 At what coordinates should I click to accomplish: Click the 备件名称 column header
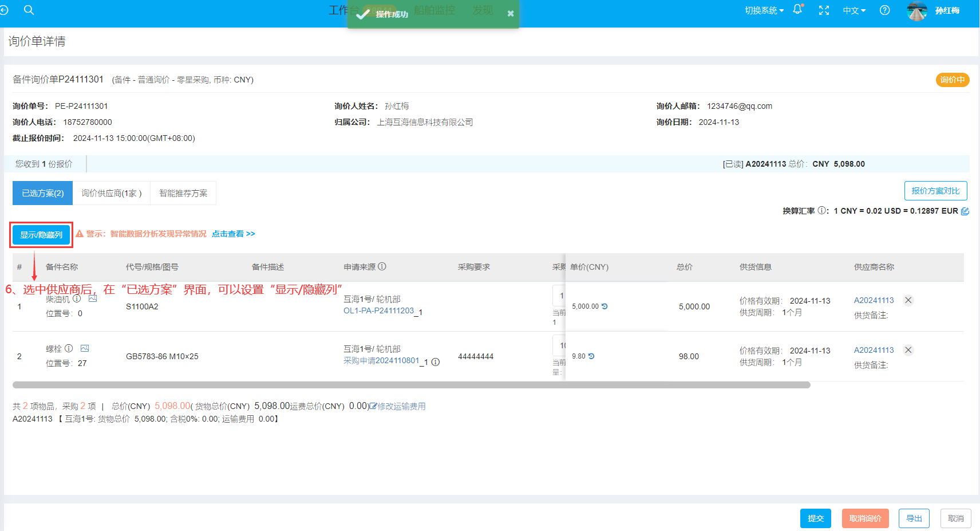pyautogui.click(x=62, y=267)
